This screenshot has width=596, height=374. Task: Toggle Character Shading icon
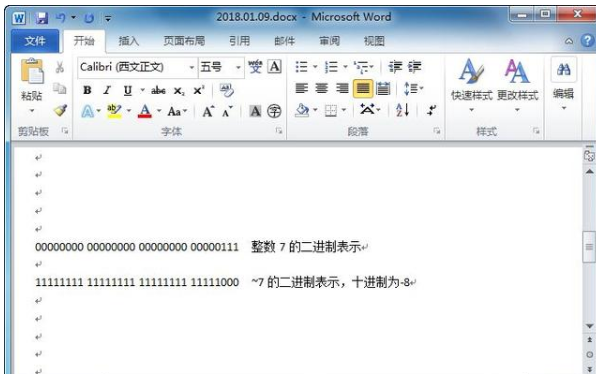click(x=255, y=111)
